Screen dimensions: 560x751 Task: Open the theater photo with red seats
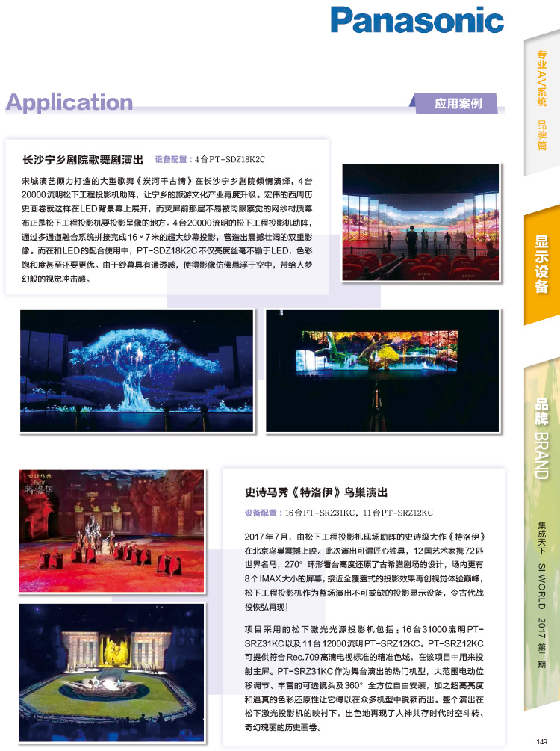pyautogui.click(x=420, y=222)
